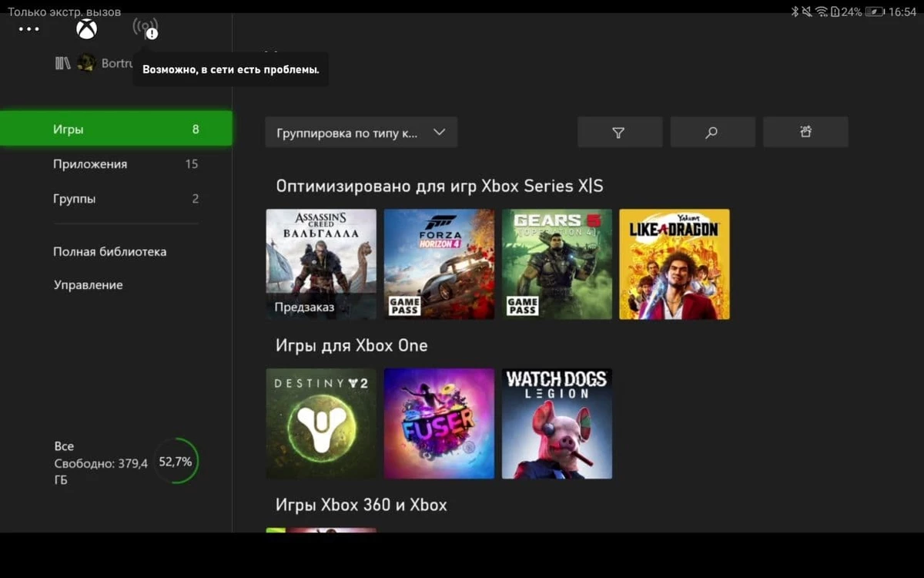Tap the Возможно, в сети есть проблемы tooltip
The height and width of the screenshot is (578, 924).
click(231, 69)
